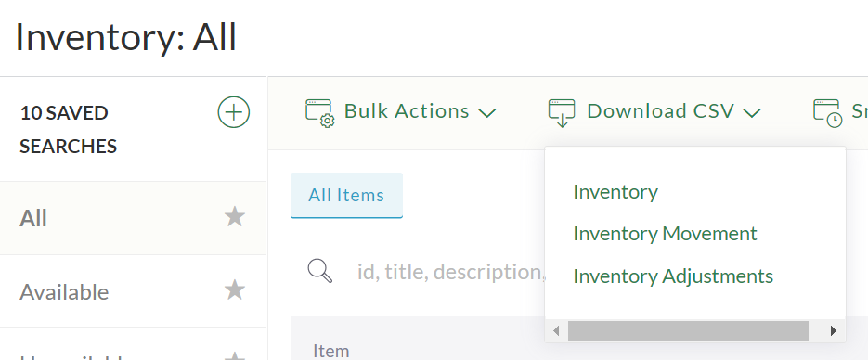The height and width of the screenshot is (360, 868).
Task: Collapse the Download CSV chevron
Action: [x=752, y=113]
